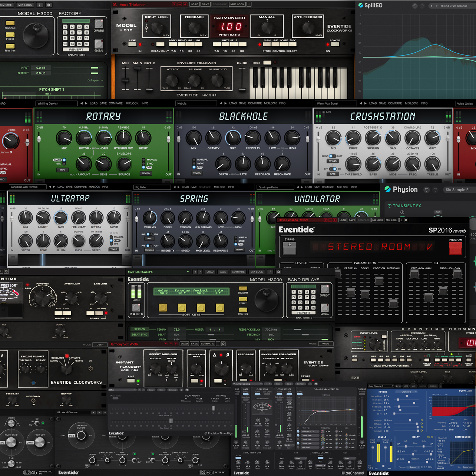Open the Whirling Dervish preset dropdown
The width and height of the screenshot is (476, 476).
click(56, 103)
